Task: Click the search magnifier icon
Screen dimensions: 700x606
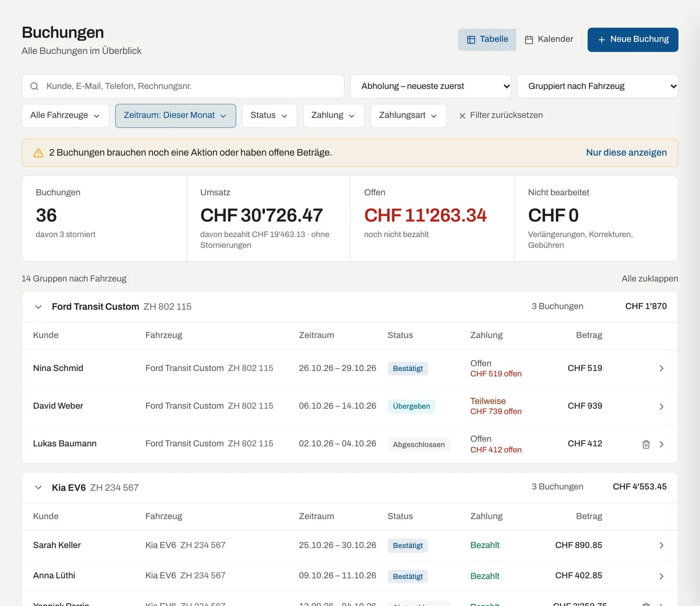Action: click(x=34, y=86)
